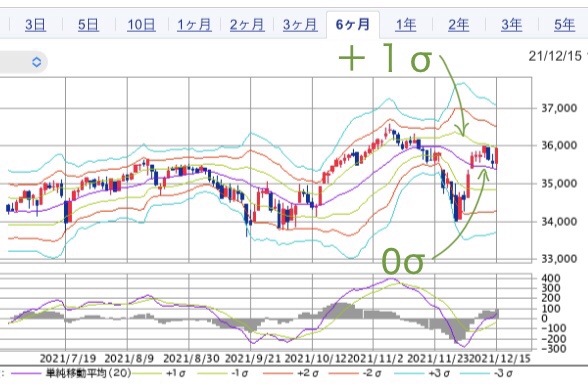Select the 3日 period tab

pyautogui.click(x=36, y=25)
